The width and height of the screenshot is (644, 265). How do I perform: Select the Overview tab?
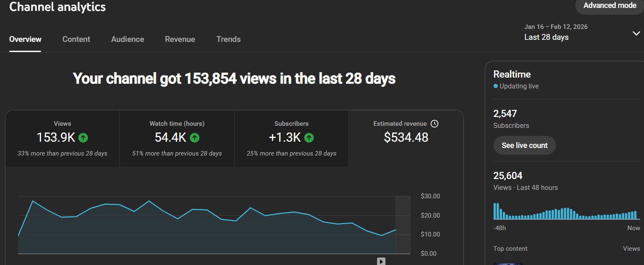click(x=25, y=39)
